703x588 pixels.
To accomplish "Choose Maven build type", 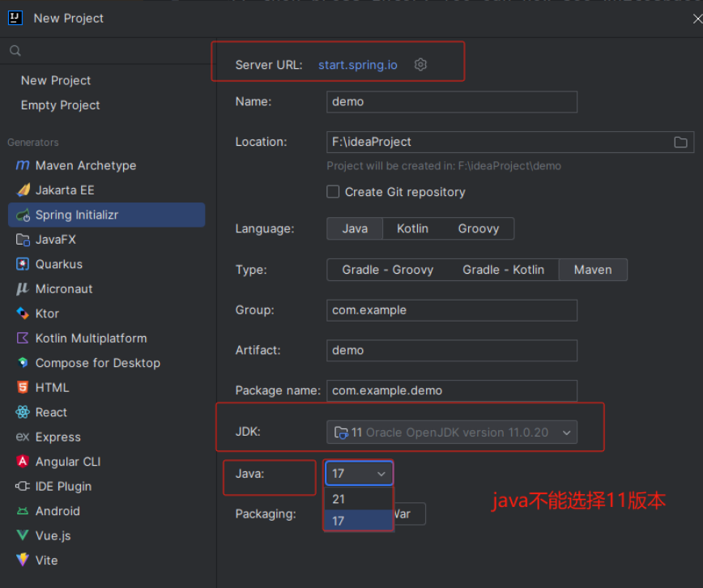I will (593, 270).
